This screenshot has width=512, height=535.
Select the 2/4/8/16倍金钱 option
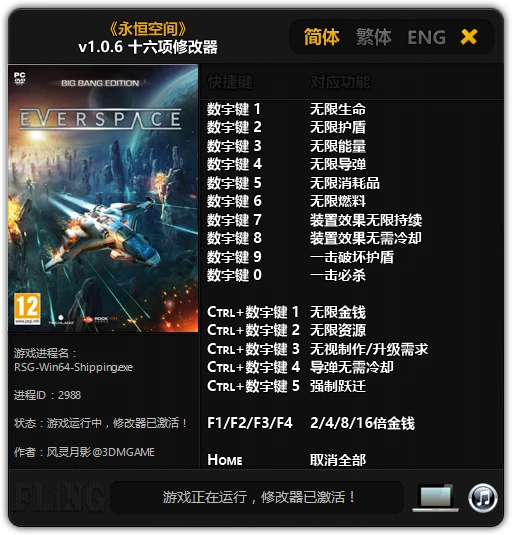(x=362, y=423)
